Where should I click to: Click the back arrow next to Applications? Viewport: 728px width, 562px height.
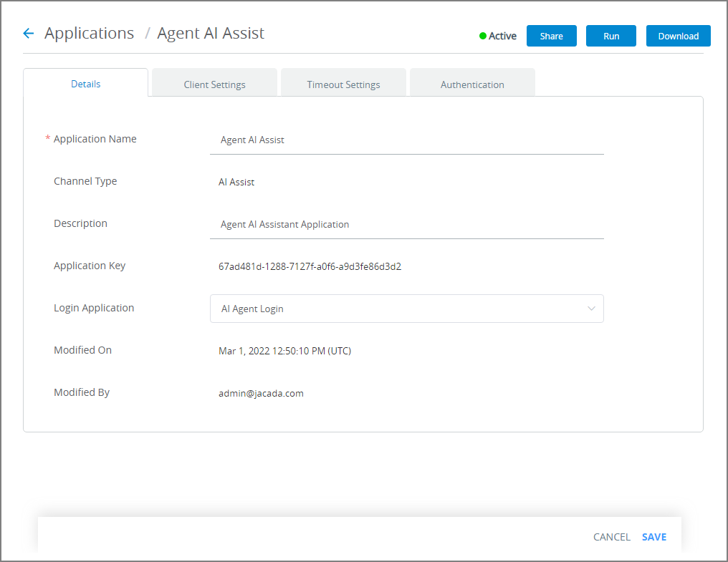click(x=28, y=33)
